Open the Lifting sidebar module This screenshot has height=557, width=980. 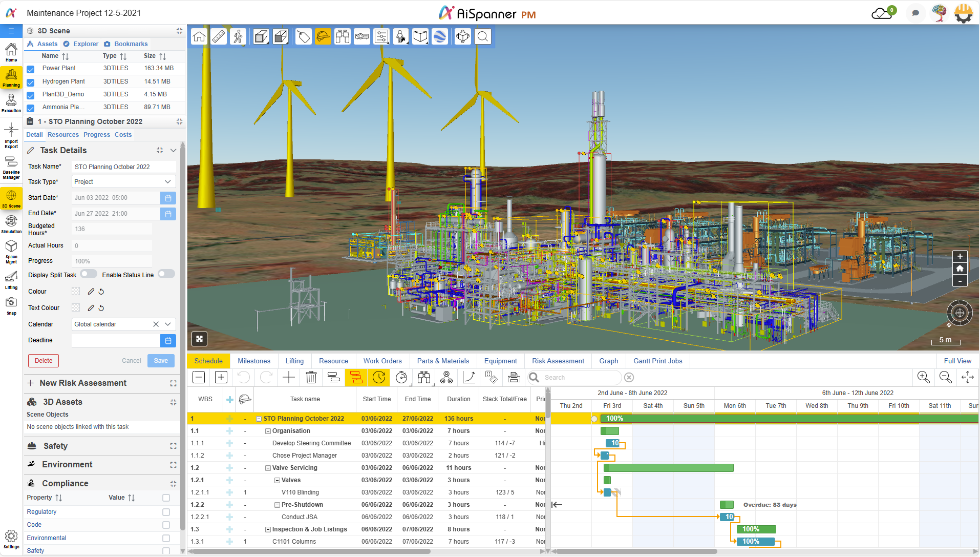pos(11,280)
